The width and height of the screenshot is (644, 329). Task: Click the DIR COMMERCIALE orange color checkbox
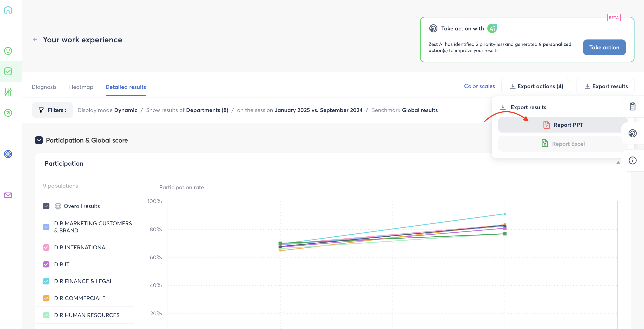pyautogui.click(x=46, y=298)
